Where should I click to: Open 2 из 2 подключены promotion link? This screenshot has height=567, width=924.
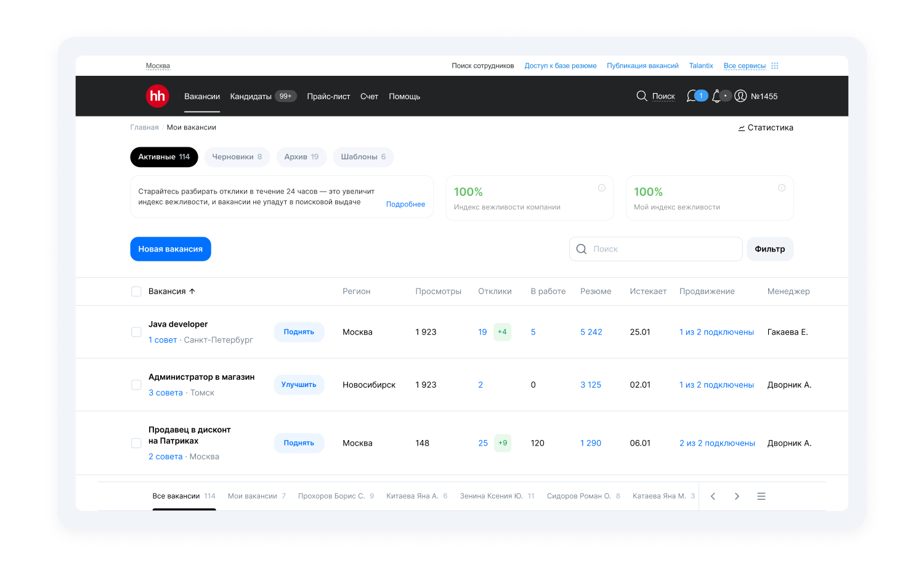717,443
